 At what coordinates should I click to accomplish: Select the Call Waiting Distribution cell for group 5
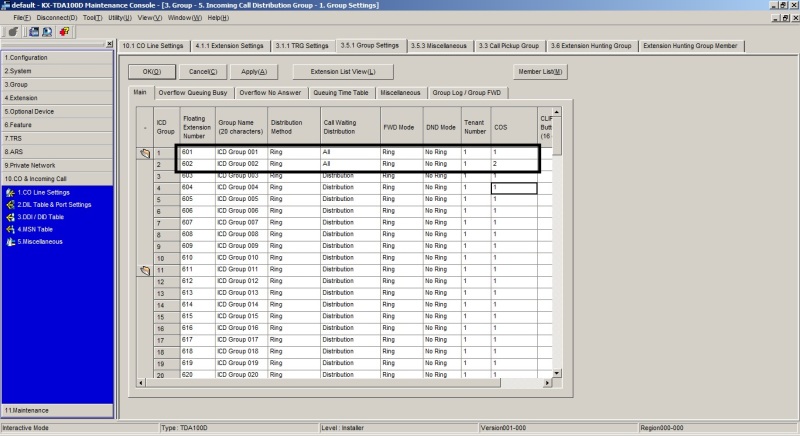coord(350,199)
